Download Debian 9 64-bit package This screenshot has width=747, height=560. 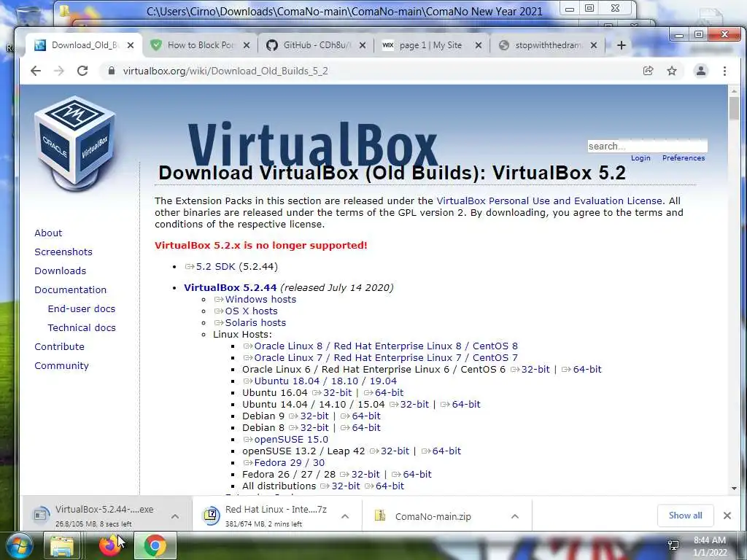(x=360, y=416)
